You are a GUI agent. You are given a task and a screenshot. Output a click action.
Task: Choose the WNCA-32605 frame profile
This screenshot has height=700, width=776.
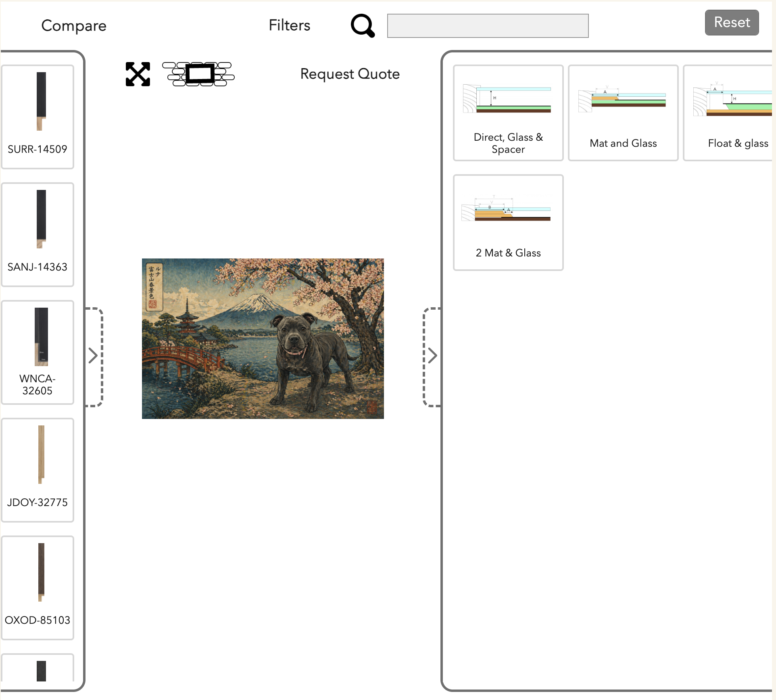coord(38,352)
